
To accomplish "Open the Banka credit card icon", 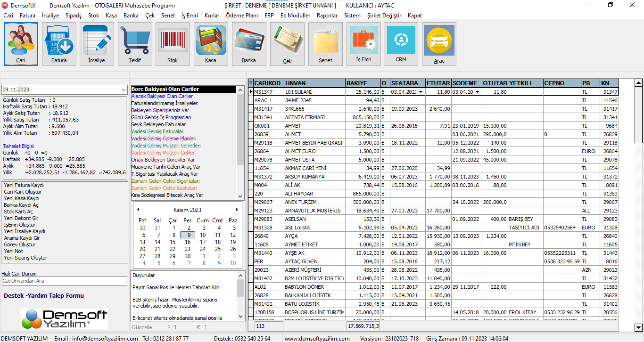I will 249,44.
